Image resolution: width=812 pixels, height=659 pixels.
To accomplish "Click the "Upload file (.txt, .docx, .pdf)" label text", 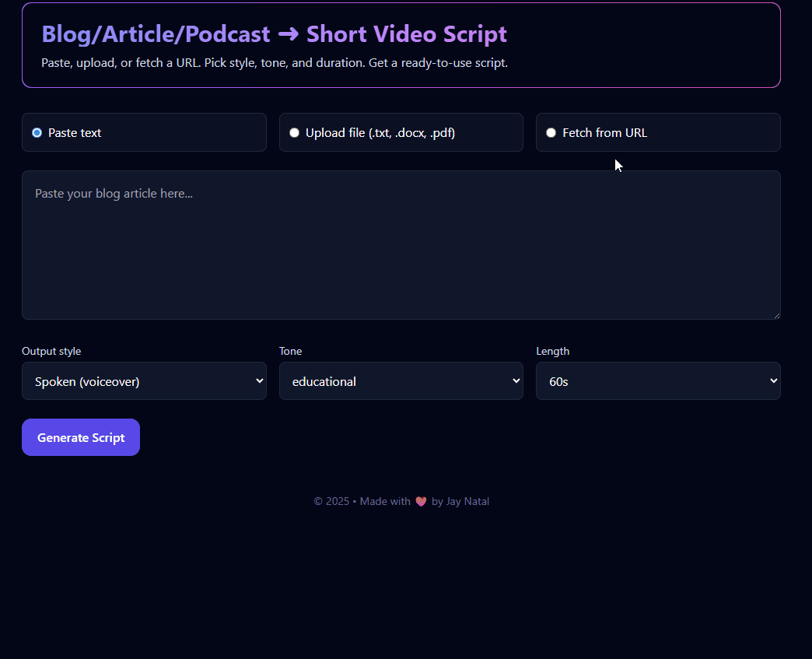I will (380, 133).
